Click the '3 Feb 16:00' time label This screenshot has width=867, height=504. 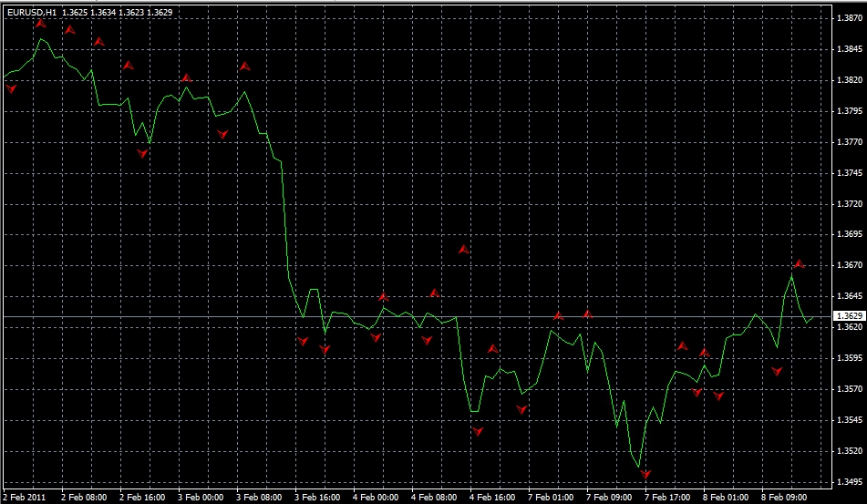tap(317, 497)
